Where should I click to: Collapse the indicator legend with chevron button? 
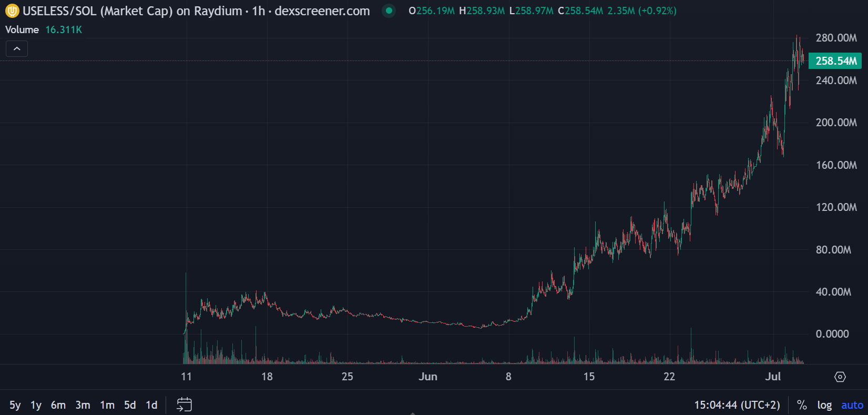coord(17,49)
